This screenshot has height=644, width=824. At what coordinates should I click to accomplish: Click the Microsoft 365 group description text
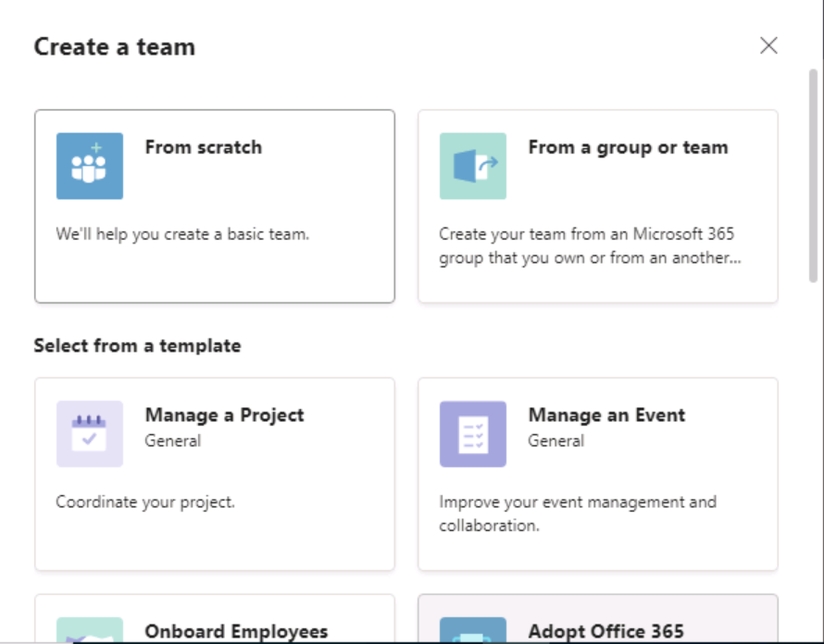pyautogui.click(x=590, y=246)
